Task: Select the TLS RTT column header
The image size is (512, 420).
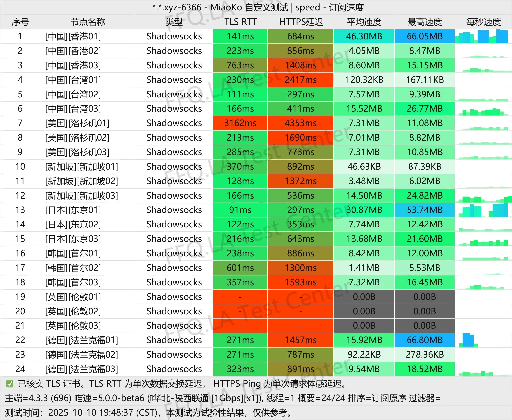Action: point(240,22)
